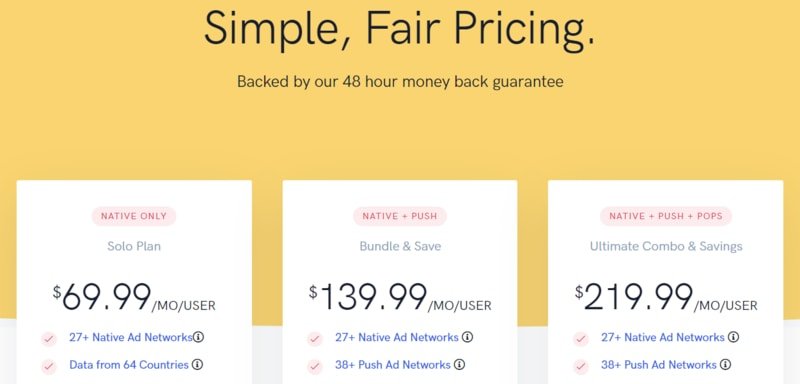Click checkmark icon beside Solo Plan Native Ad Networks
Image resolution: width=800 pixels, height=384 pixels.
pos(49,339)
